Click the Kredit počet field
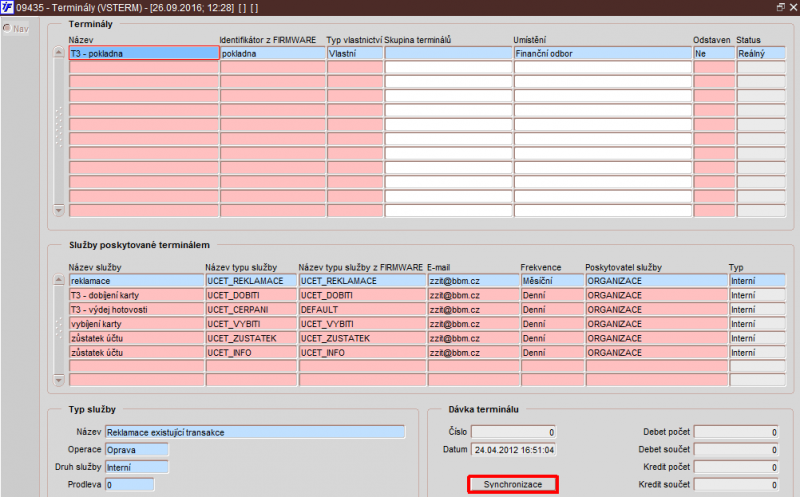Screen dimensions: 800x497 click(736, 467)
